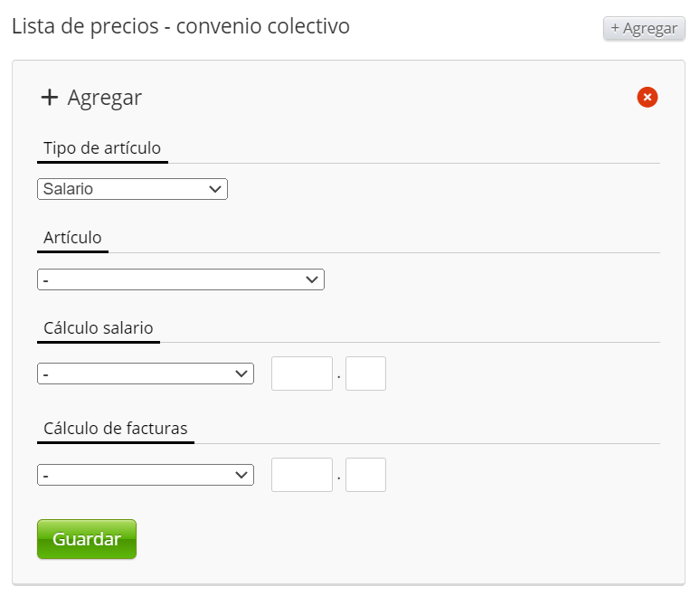Click the Salario value in type select

click(69, 189)
